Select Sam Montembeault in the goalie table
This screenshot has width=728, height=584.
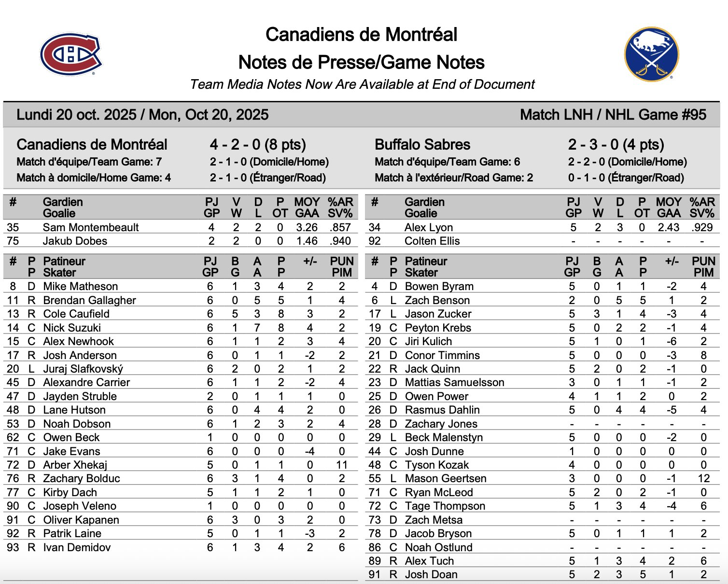(91, 227)
